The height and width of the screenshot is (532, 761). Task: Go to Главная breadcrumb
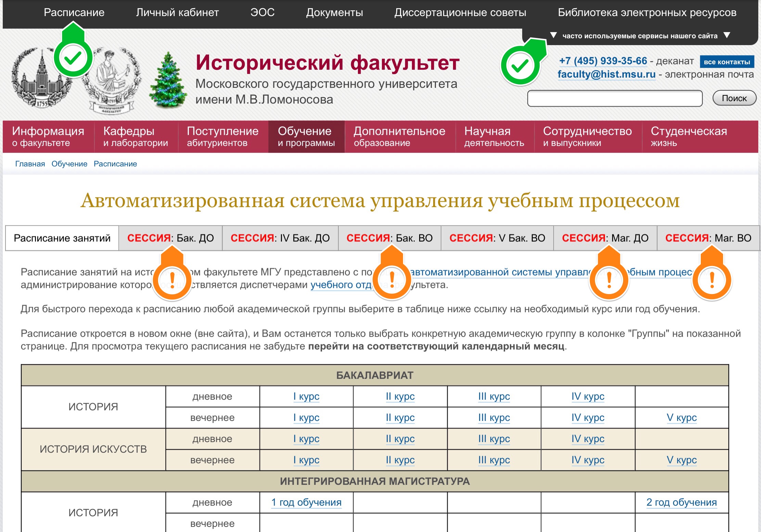click(x=30, y=164)
